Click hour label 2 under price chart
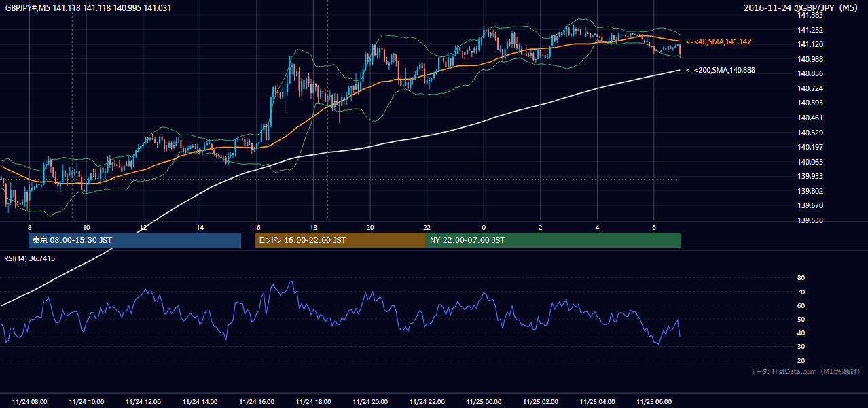Image resolution: width=868 pixels, height=408 pixels. tap(540, 227)
